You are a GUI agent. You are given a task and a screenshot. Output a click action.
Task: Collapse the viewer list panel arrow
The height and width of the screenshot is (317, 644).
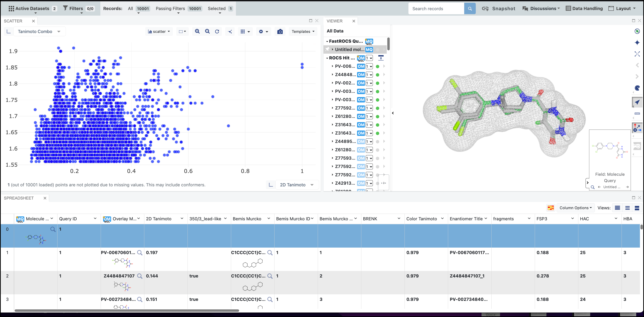coord(393,113)
